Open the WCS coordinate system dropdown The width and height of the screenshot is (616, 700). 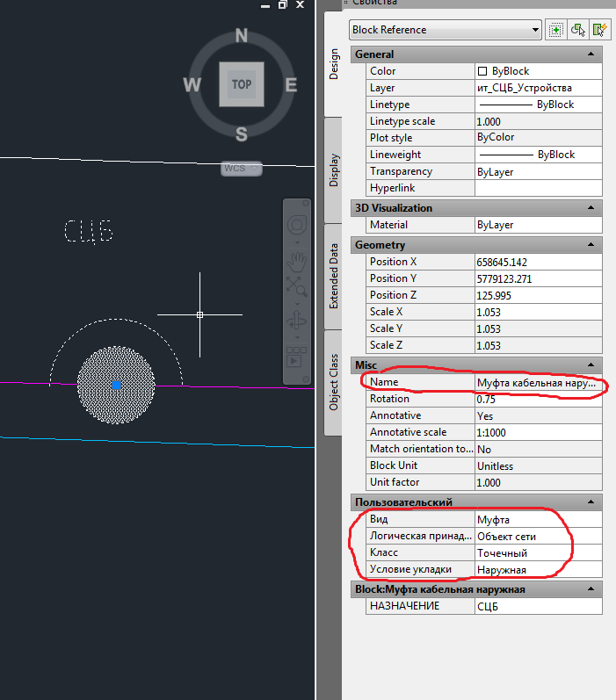(x=242, y=169)
